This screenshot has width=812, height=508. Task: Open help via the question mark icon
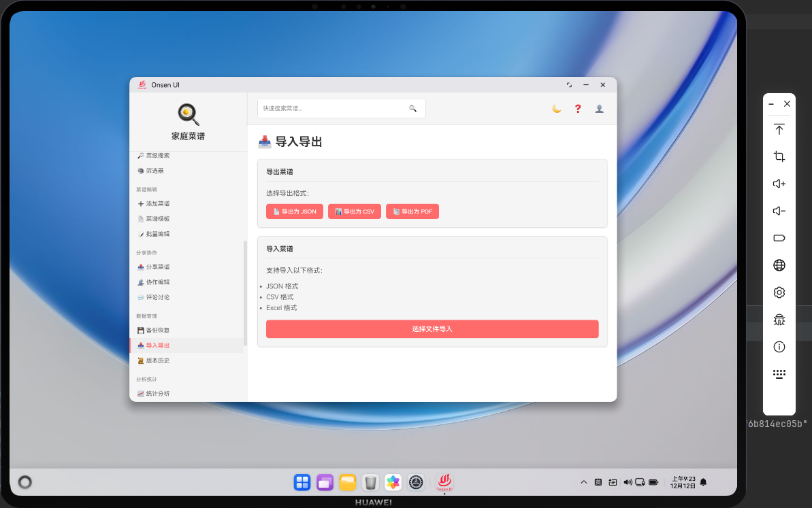(577, 109)
